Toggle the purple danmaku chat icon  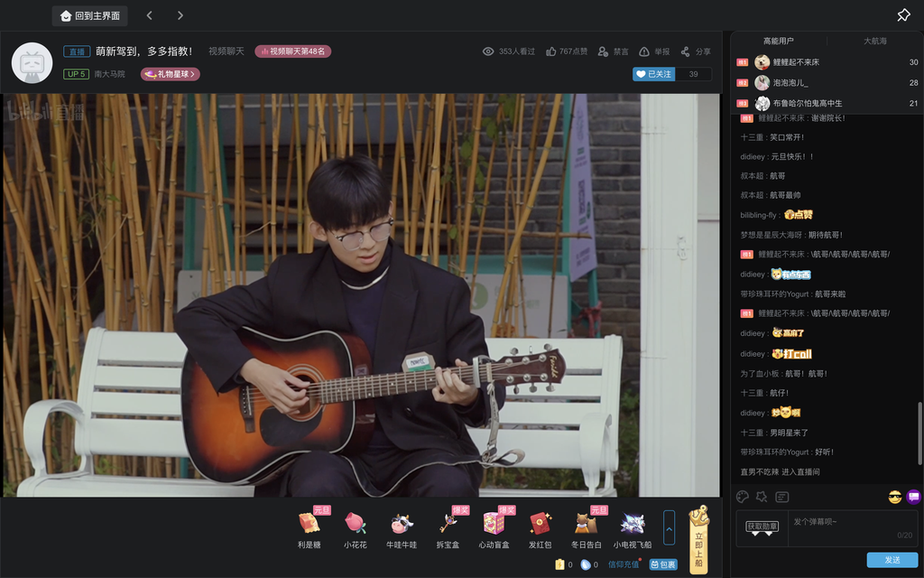(x=913, y=497)
